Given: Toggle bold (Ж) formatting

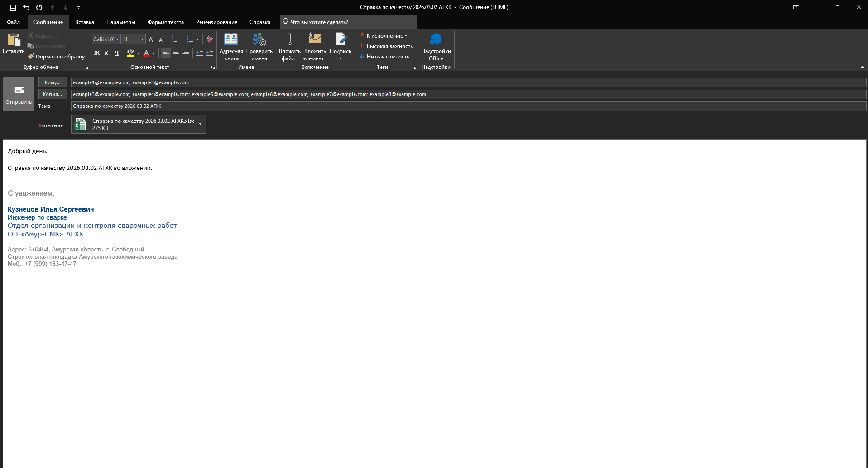Looking at the screenshot, I should click(x=96, y=53).
